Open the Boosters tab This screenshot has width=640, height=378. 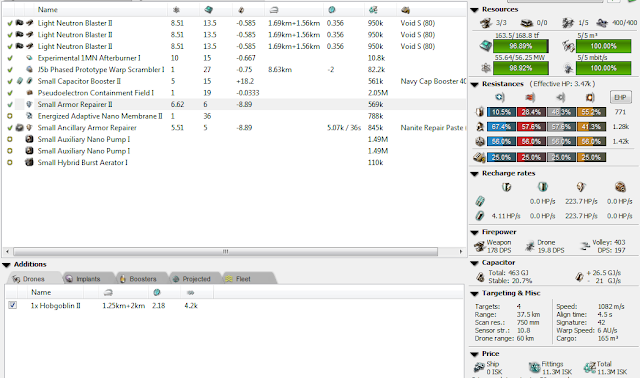(x=142, y=279)
